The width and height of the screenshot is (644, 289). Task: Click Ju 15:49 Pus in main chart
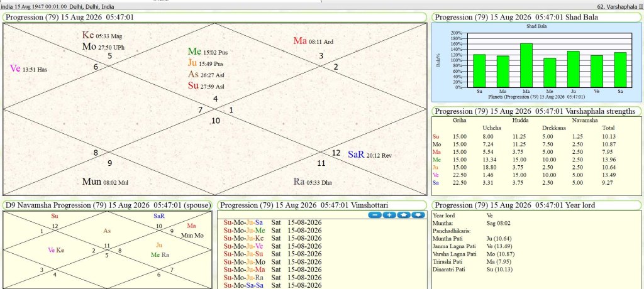click(x=206, y=63)
